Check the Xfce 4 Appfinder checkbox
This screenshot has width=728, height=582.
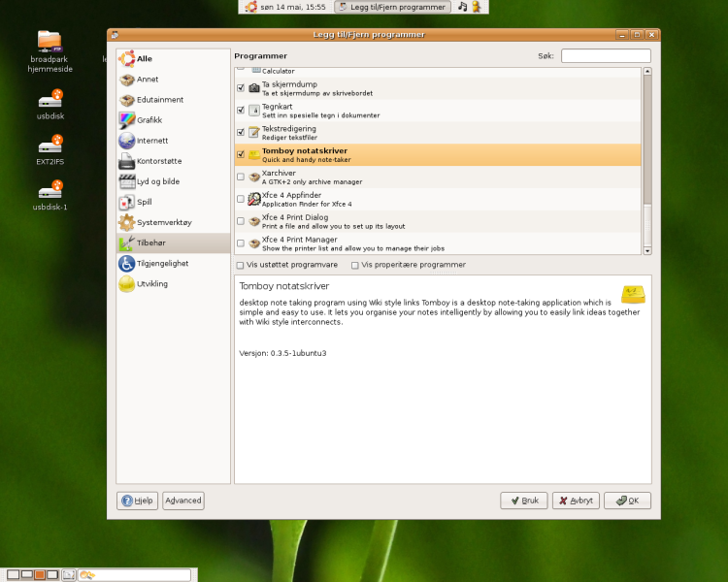241,199
